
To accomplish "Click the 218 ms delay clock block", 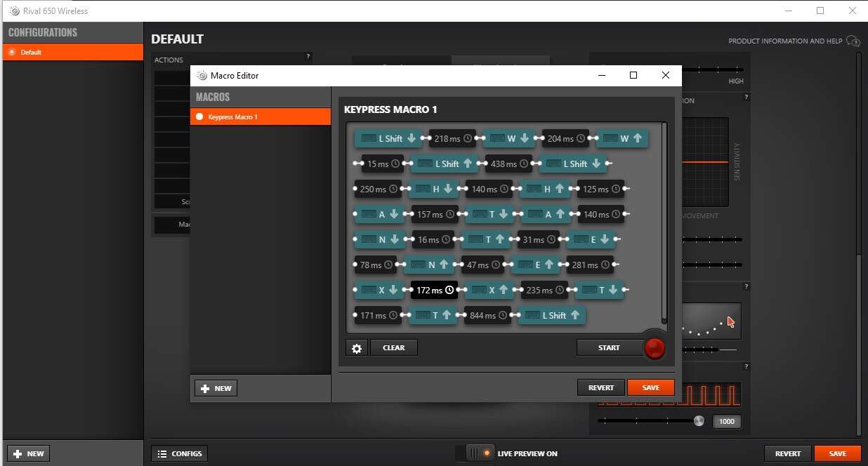I will [x=452, y=139].
